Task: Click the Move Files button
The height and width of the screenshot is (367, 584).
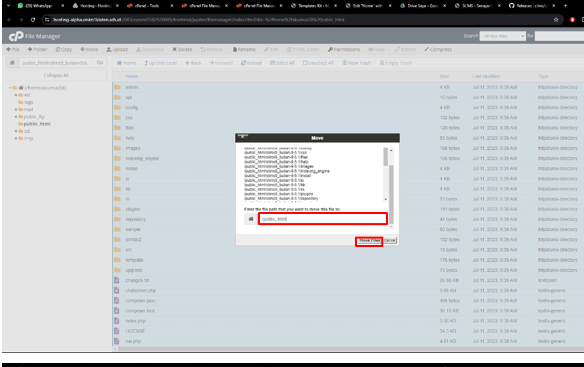Action: pyautogui.click(x=369, y=241)
